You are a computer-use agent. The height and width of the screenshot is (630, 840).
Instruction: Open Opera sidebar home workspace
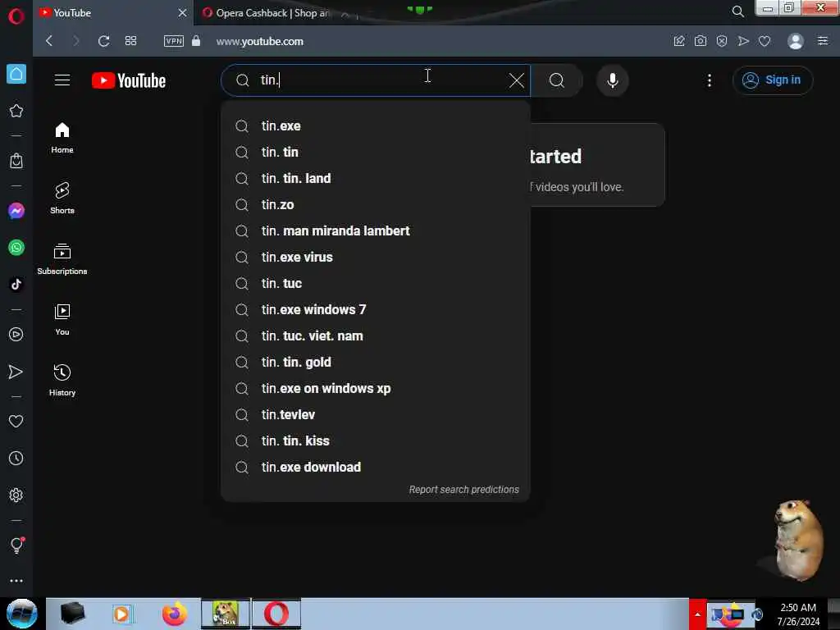[16, 74]
